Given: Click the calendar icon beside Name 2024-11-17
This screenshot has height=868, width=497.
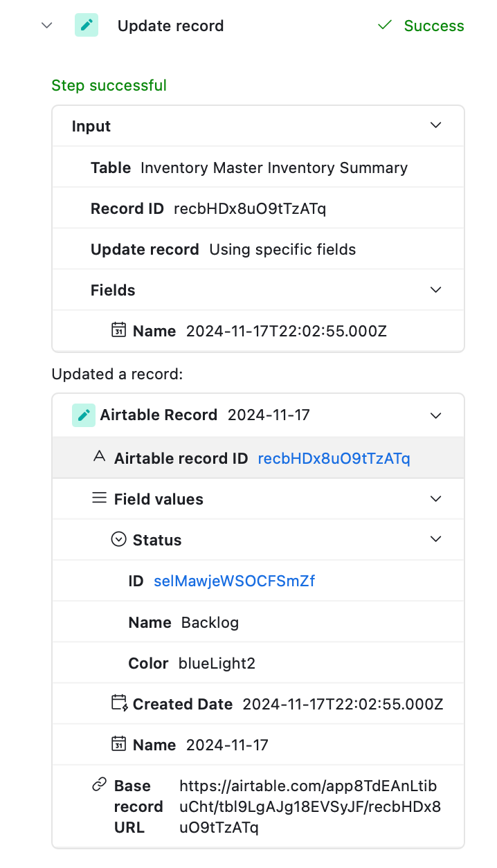Looking at the screenshot, I should [118, 744].
